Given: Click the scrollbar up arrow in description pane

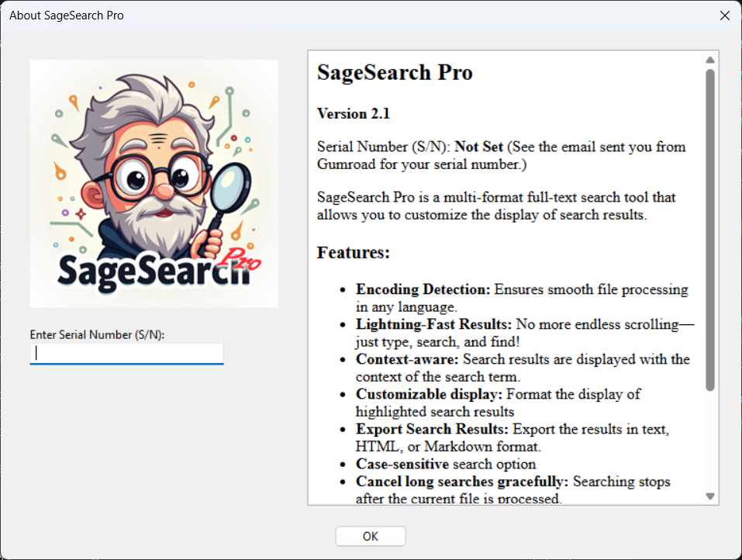Looking at the screenshot, I should (709, 60).
